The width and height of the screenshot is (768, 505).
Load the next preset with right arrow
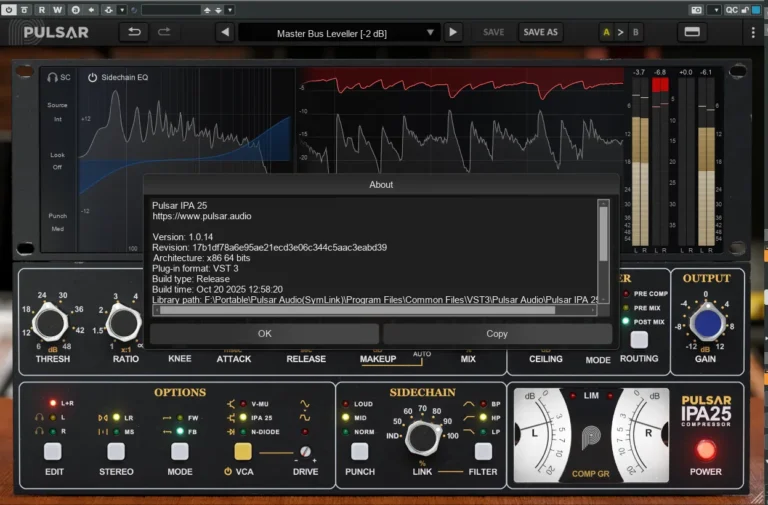point(453,32)
